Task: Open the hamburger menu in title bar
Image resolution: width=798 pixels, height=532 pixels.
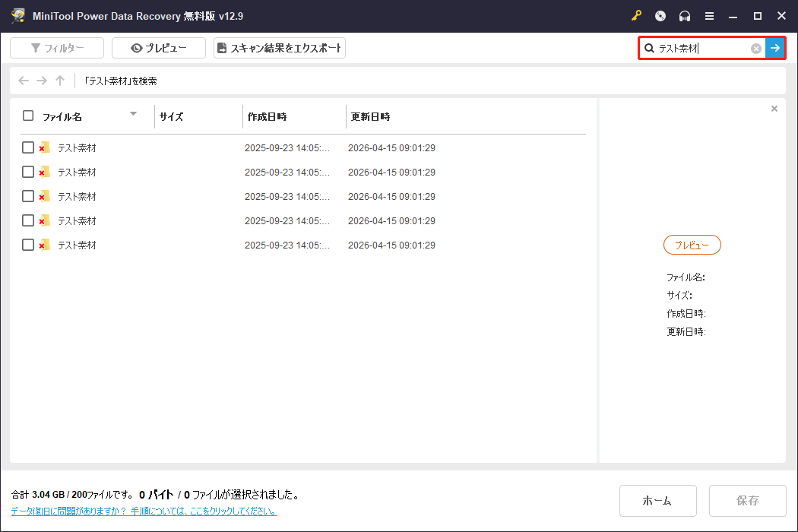Action: pyautogui.click(x=709, y=16)
